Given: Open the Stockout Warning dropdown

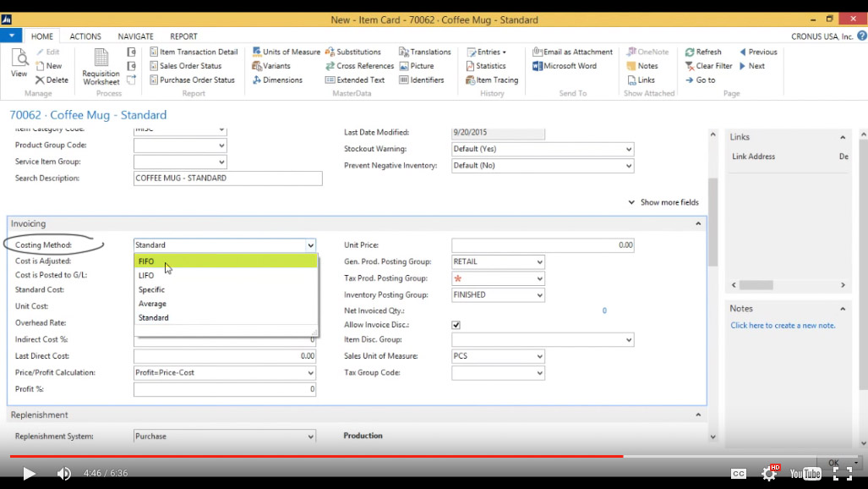Looking at the screenshot, I should 629,149.
